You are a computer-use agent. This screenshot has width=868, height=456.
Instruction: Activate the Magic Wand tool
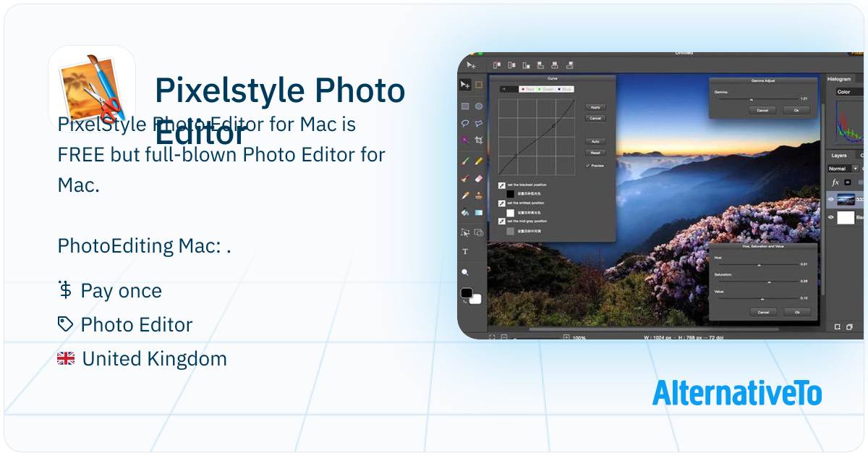tap(465, 140)
